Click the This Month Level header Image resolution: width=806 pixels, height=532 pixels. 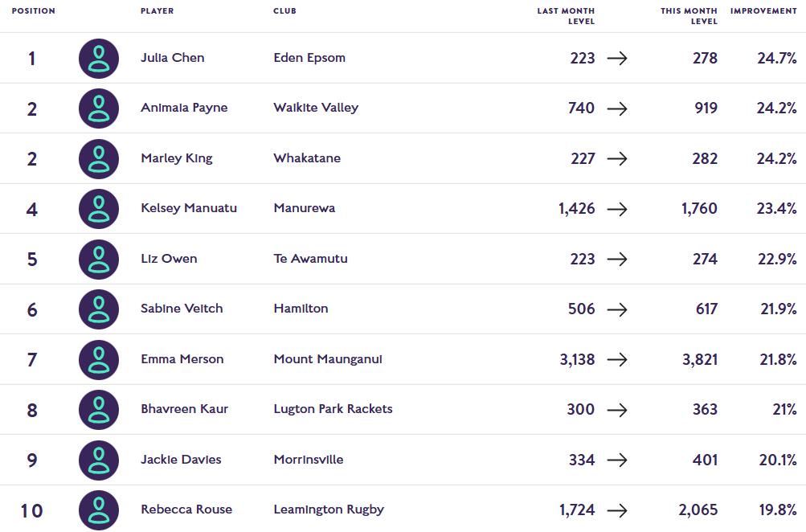pos(689,16)
